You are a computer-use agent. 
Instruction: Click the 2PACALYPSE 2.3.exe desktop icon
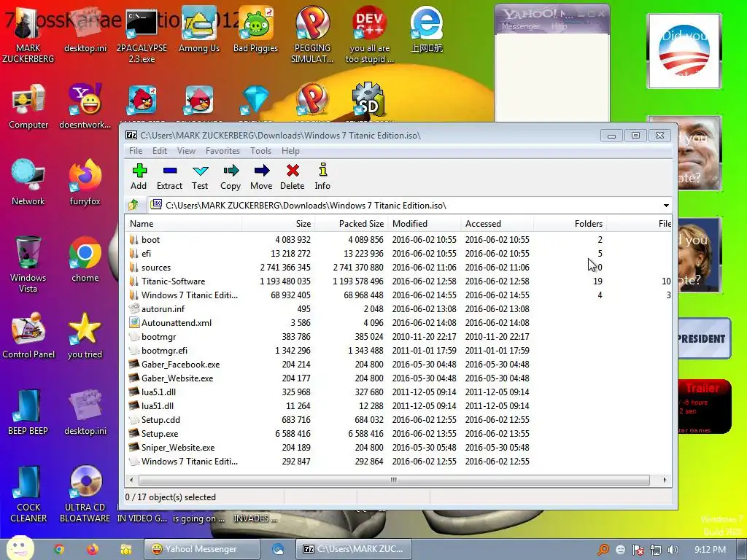(x=142, y=35)
